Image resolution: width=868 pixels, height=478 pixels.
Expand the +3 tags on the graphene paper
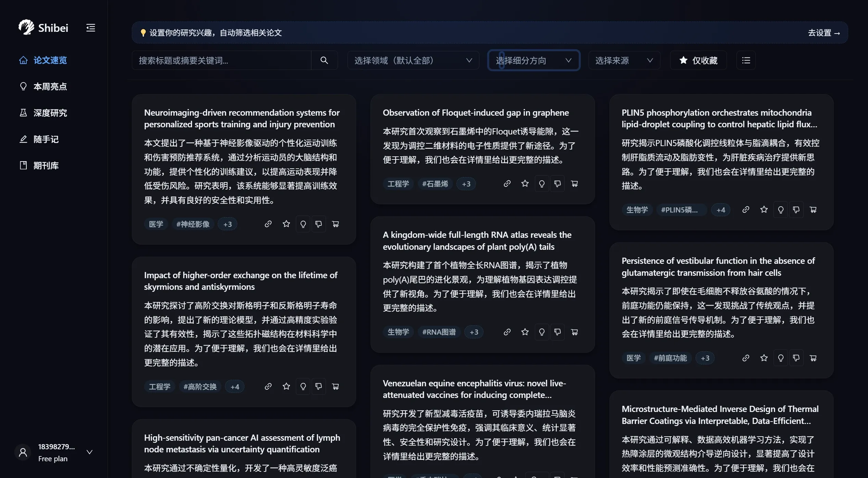(466, 183)
